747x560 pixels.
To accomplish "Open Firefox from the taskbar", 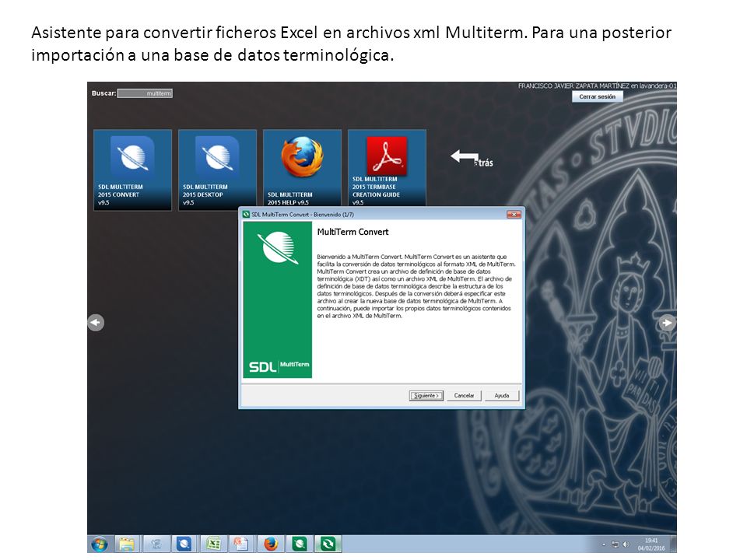I will tap(271, 544).
